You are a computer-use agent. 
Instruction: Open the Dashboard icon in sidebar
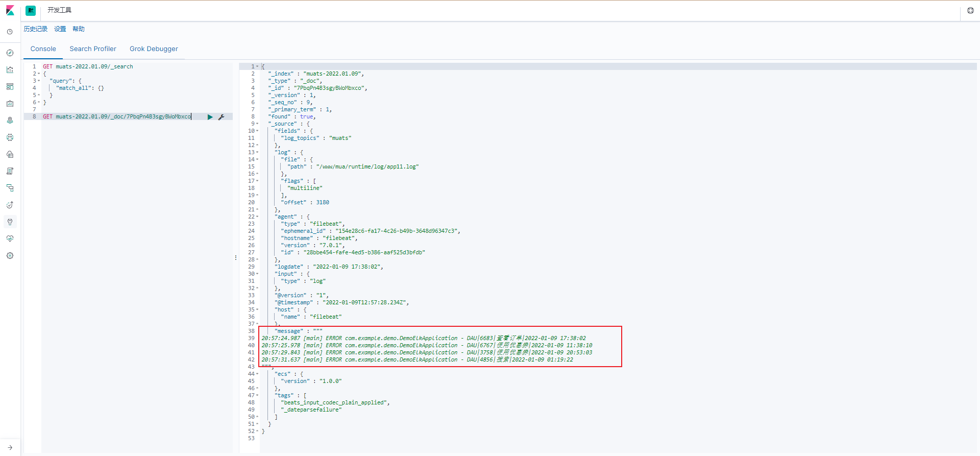point(10,86)
